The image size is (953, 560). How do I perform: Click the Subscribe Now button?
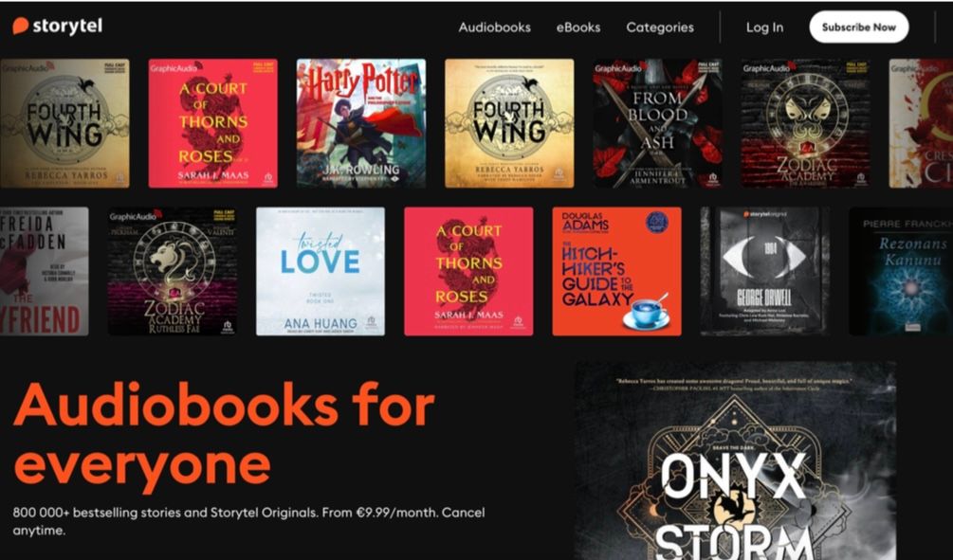tap(859, 27)
